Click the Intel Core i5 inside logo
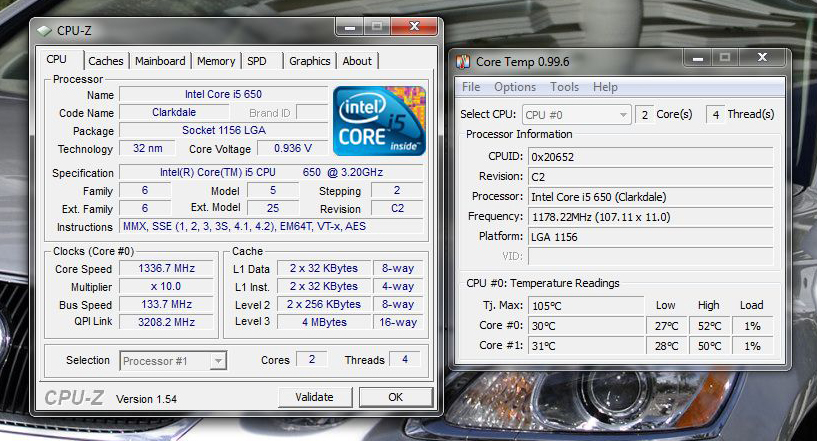The image size is (817, 441). [x=379, y=121]
